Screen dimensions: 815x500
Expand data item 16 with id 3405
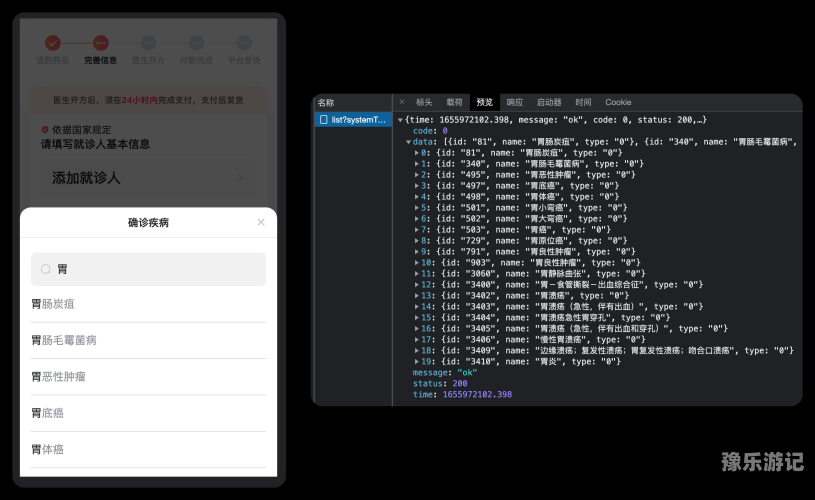click(417, 328)
